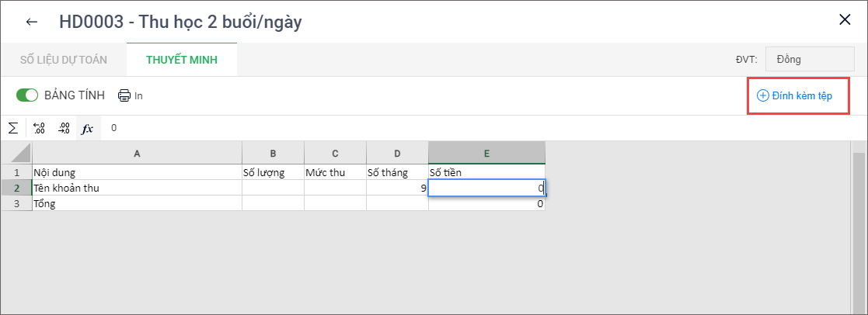The image size is (868, 315).
Task: Click the increase decimal places icon
Action: [40, 128]
